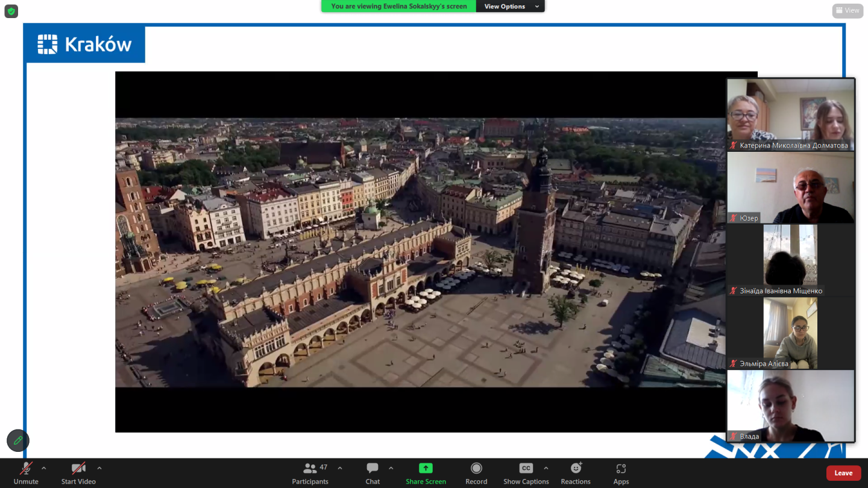Open the Chat panel
This screenshot has width=868, height=488.
pos(373,469)
